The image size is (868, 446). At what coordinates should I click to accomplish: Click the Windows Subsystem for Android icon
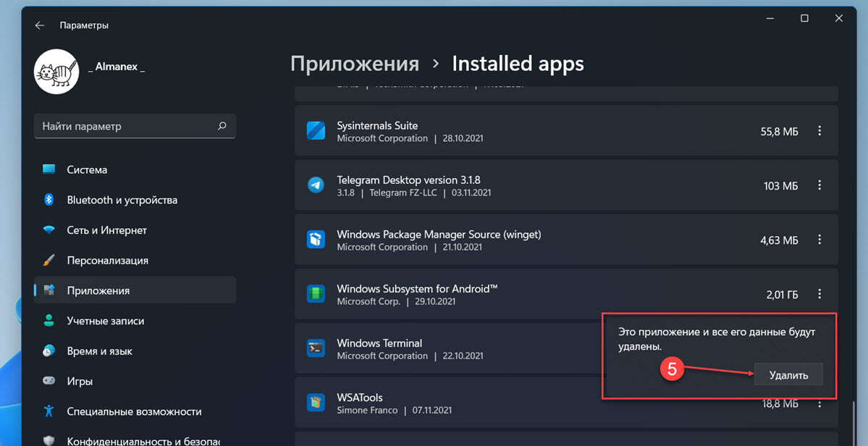316,294
